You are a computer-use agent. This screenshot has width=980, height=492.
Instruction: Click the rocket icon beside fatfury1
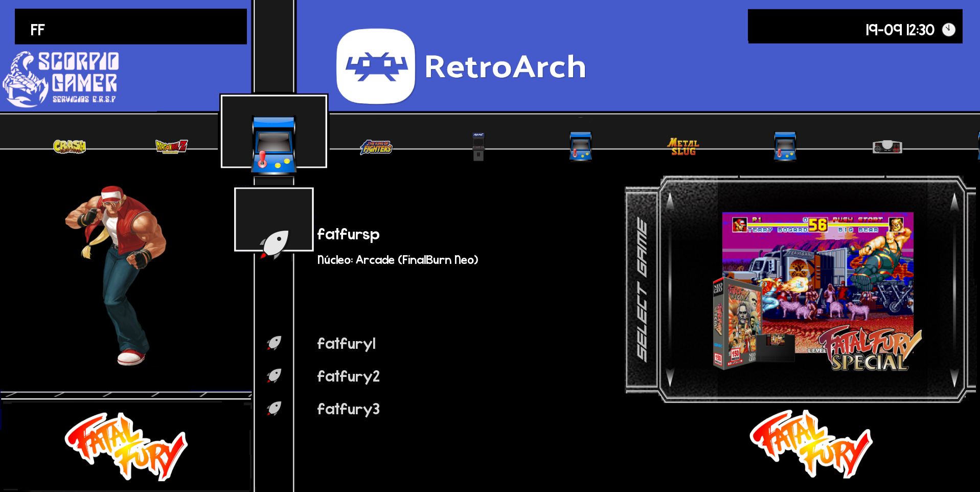tap(275, 343)
